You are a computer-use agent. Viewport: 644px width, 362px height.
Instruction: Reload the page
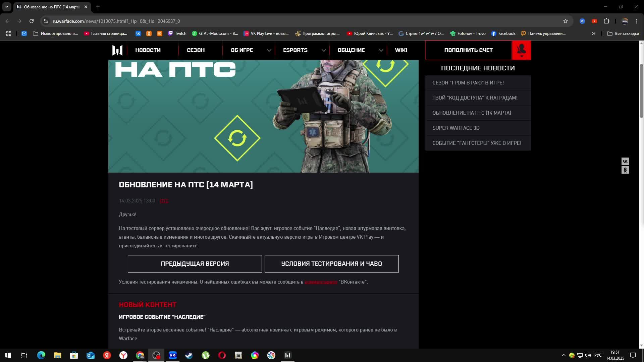click(32, 21)
